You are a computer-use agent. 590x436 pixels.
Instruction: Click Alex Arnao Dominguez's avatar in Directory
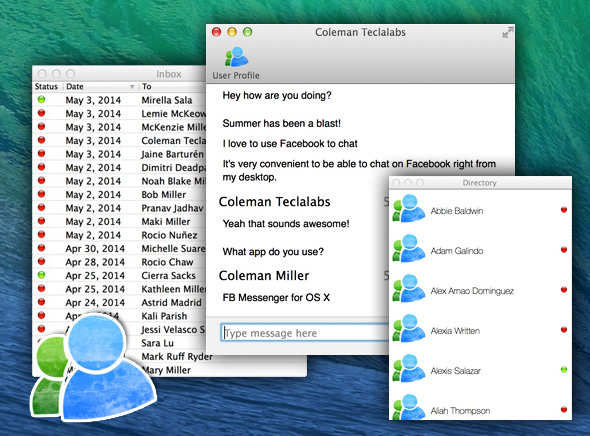(x=409, y=289)
